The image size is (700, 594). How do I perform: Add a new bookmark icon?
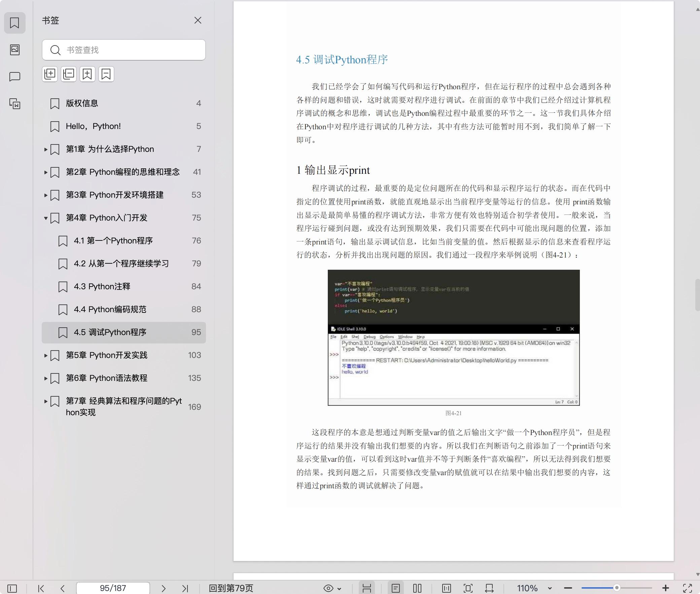[87, 74]
